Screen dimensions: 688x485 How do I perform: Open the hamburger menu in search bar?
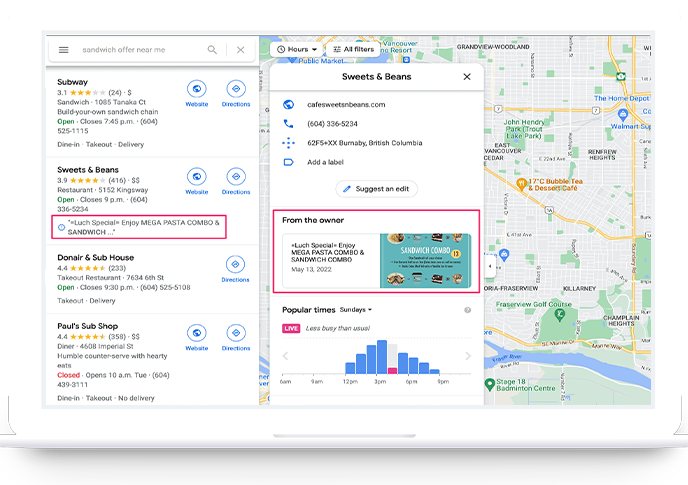[x=64, y=50]
